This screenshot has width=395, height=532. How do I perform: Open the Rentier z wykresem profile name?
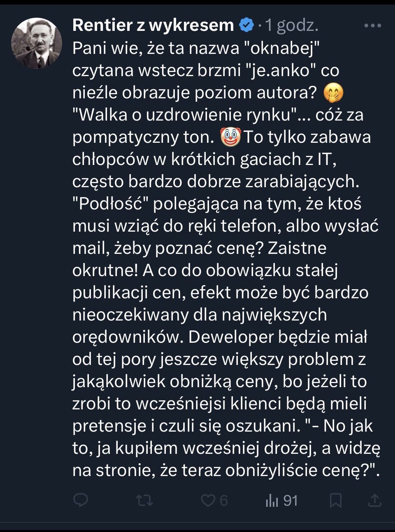(153, 26)
